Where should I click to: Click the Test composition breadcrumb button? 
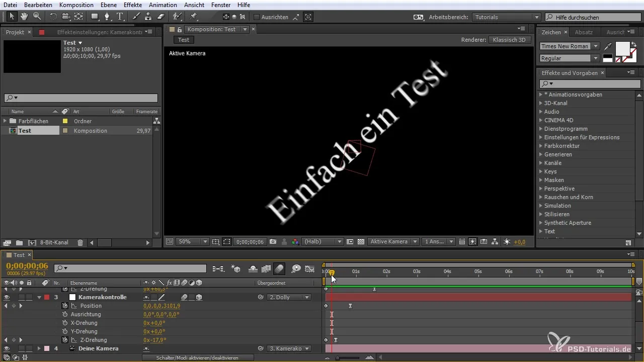184,40
